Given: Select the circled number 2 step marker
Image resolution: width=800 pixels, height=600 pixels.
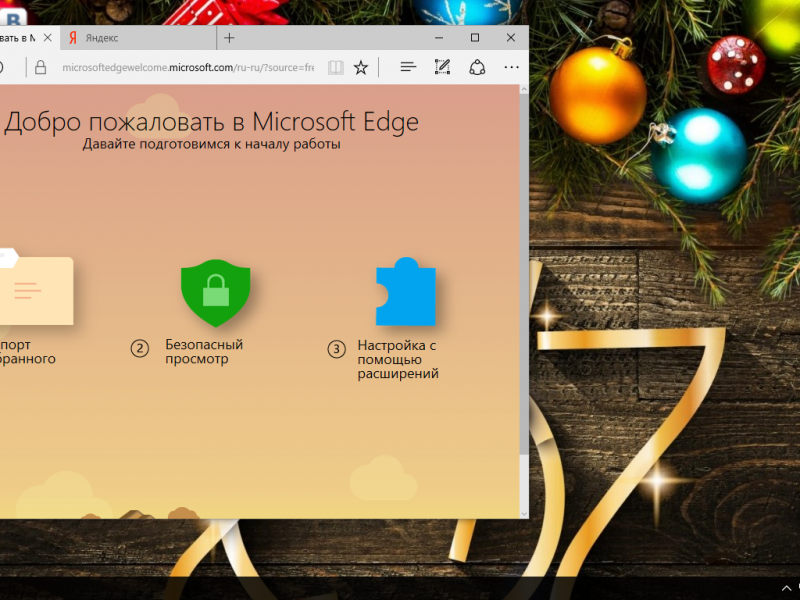Looking at the screenshot, I should [x=140, y=349].
